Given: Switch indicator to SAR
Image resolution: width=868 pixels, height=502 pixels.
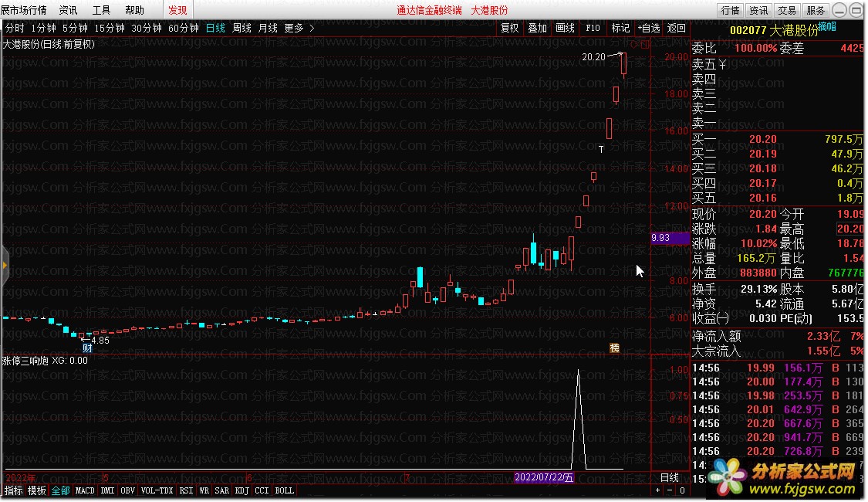Looking at the screenshot, I should coord(222,491).
